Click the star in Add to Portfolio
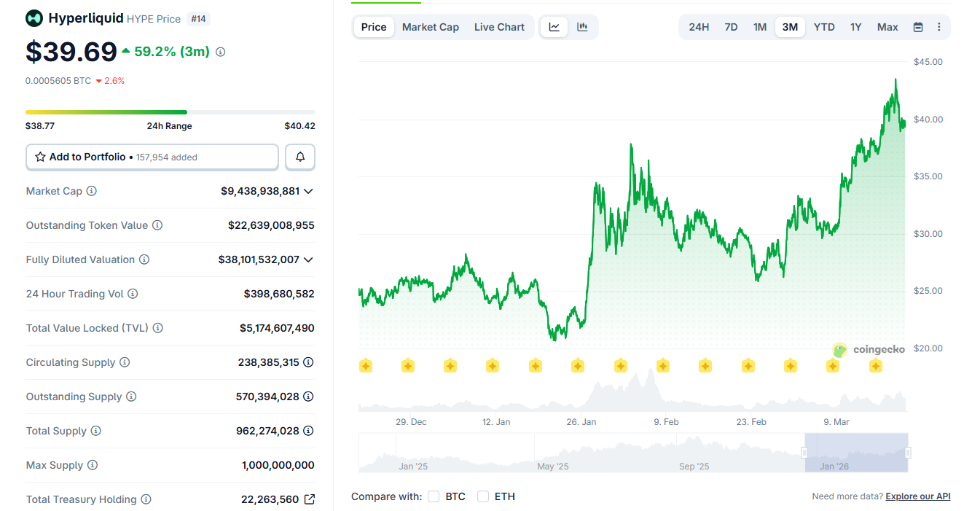Image resolution: width=980 pixels, height=511 pixels. 41,157
